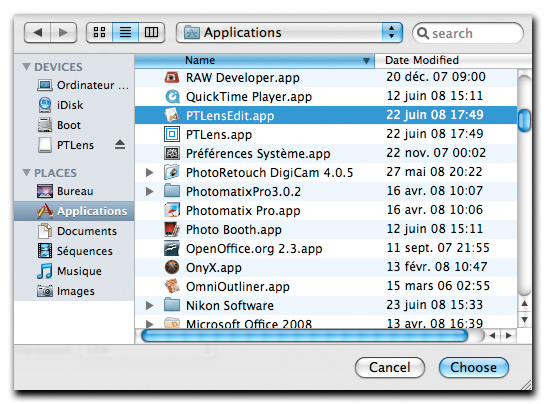
Task: Select Photo Booth.app icon
Action: pos(172,229)
